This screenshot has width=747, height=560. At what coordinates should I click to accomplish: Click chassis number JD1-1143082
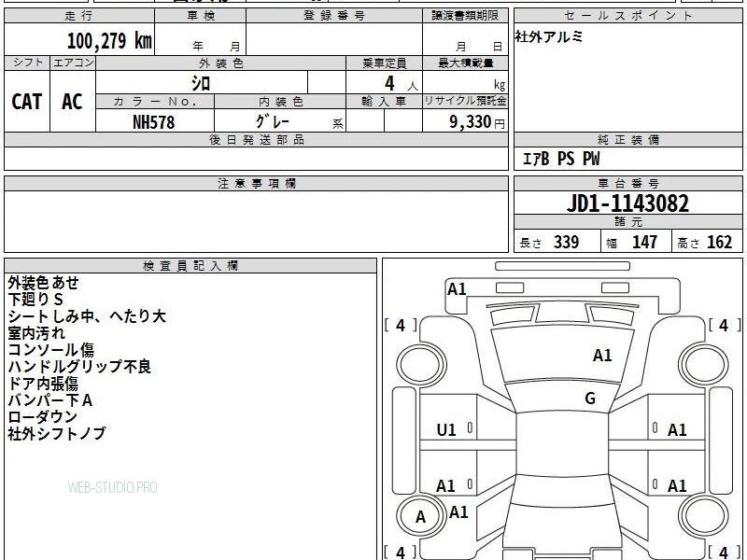click(x=627, y=203)
